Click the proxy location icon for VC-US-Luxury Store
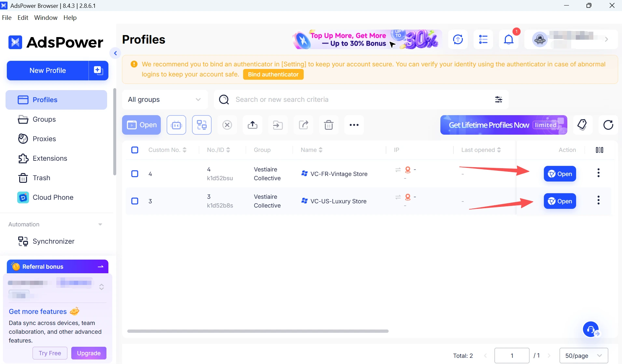 [408, 197]
